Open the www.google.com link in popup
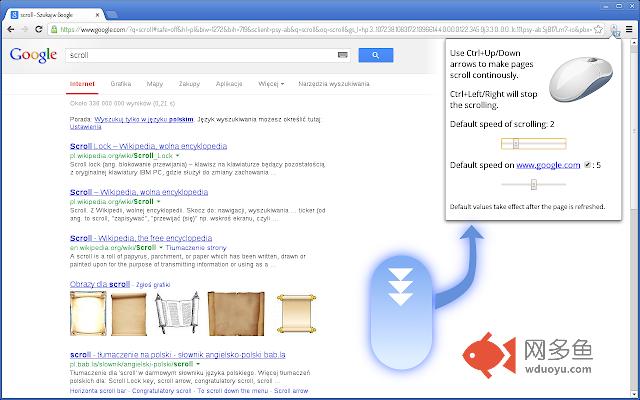 coord(548,165)
